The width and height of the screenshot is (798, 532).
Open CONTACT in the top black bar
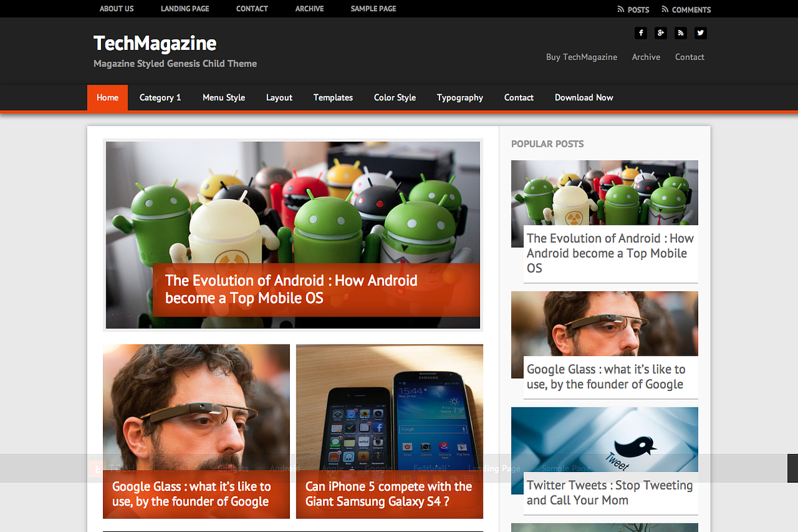click(252, 9)
